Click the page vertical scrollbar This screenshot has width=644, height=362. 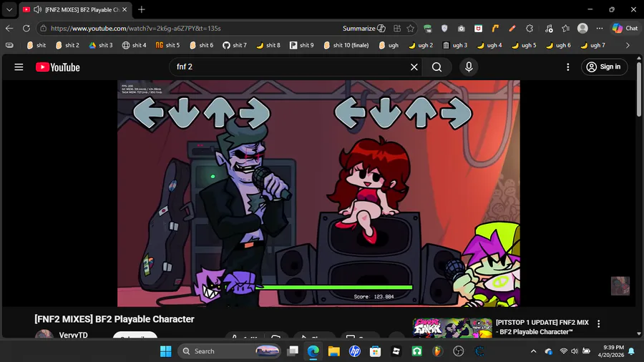pyautogui.click(x=639, y=89)
